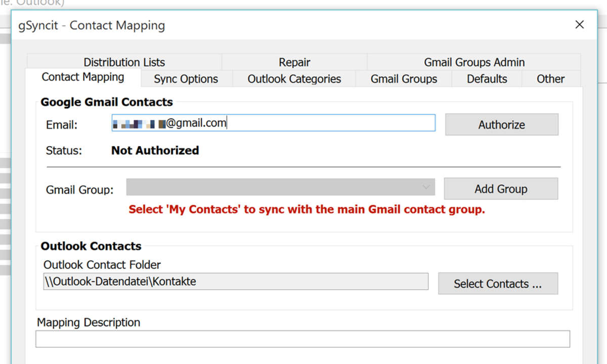Click the Outlook Contact Folder path field
The width and height of the screenshot is (607, 364).
point(236,282)
